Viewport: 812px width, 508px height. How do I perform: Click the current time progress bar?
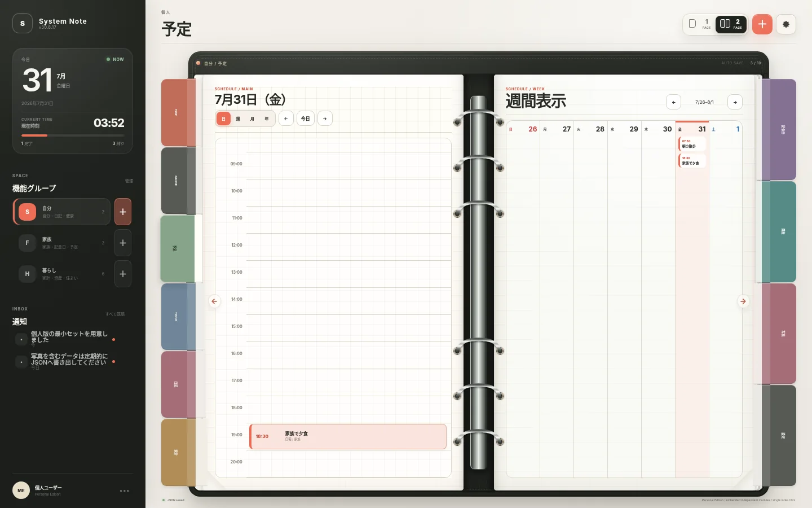pos(73,135)
